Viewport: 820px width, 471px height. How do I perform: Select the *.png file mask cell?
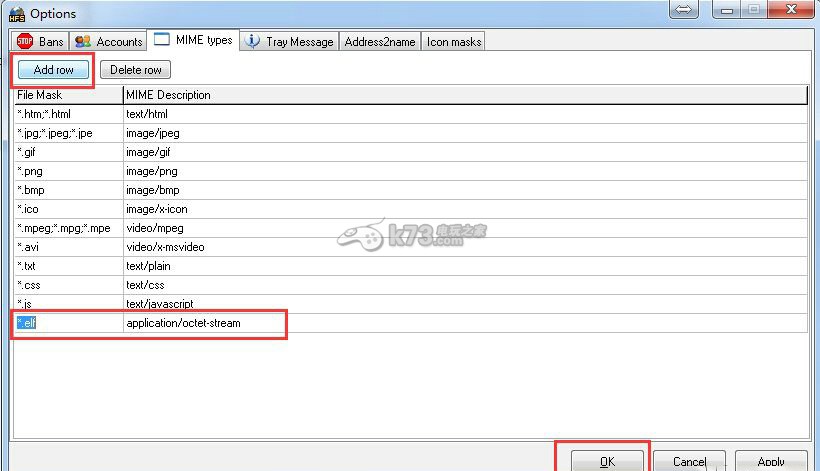click(68, 171)
